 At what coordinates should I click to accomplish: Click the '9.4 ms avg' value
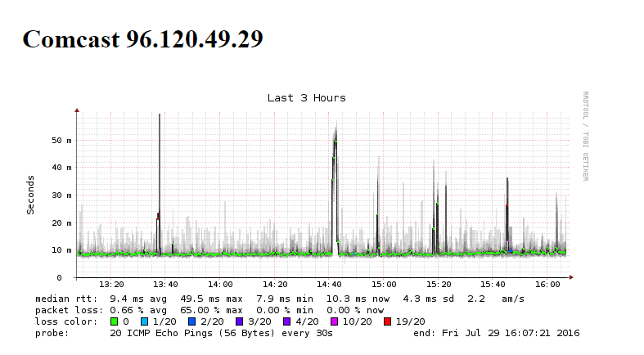pos(138,299)
